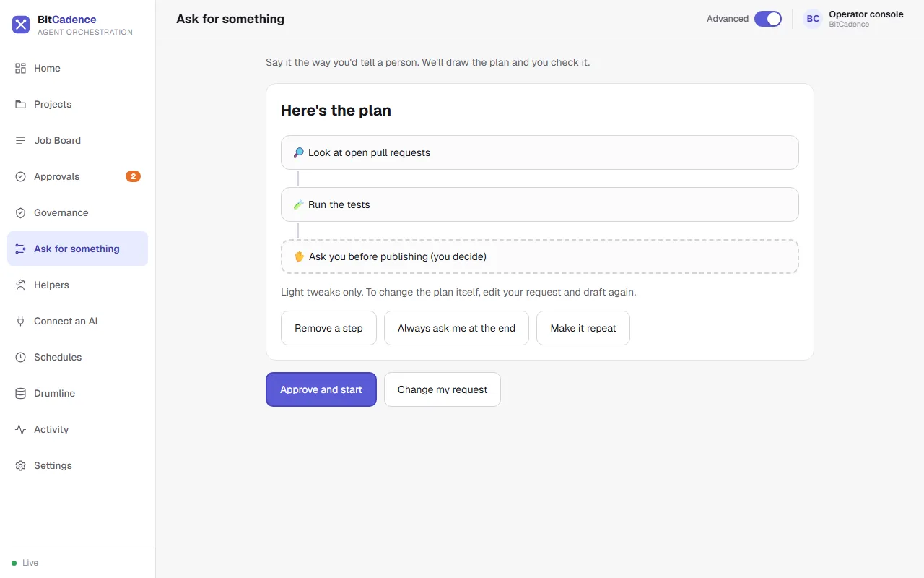Click the test tube emoji on Run the tests
Image resolution: width=924 pixels, height=578 pixels.
tap(299, 204)
